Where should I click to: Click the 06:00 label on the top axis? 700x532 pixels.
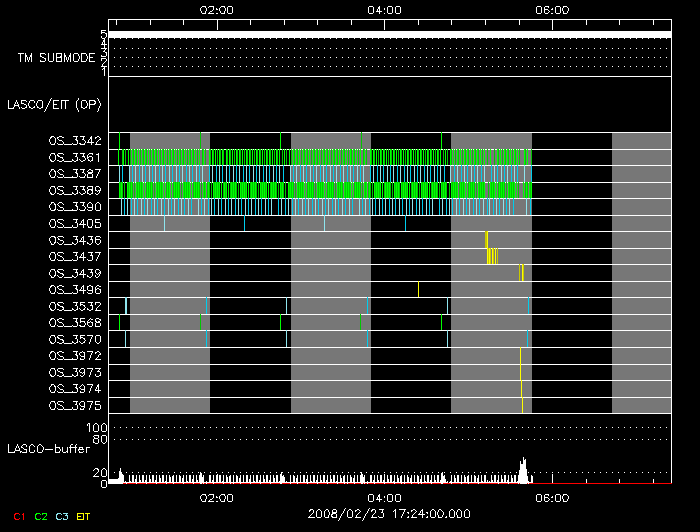(x=552, y=10)
